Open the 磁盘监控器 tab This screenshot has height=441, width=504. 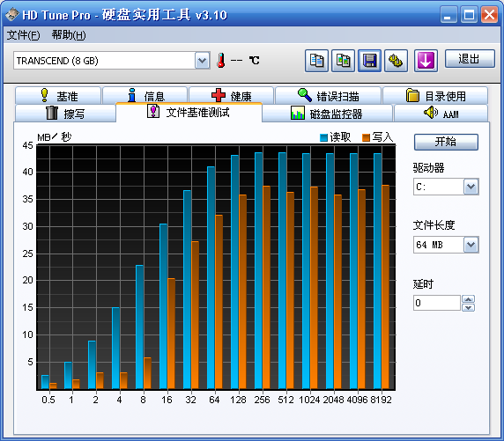point(327,114)
